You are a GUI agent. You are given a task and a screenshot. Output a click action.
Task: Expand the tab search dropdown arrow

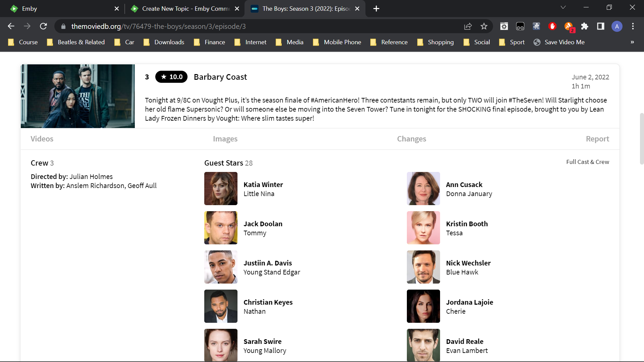click(563, 7)
